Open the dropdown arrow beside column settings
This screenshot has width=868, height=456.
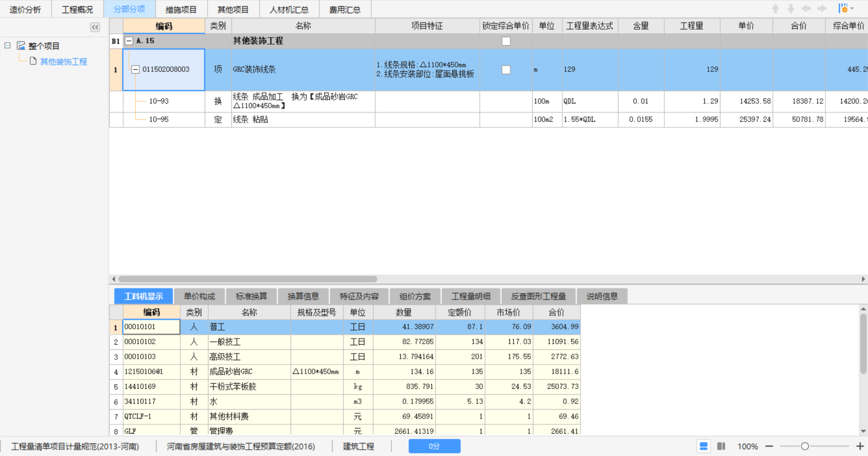[852, 9]
